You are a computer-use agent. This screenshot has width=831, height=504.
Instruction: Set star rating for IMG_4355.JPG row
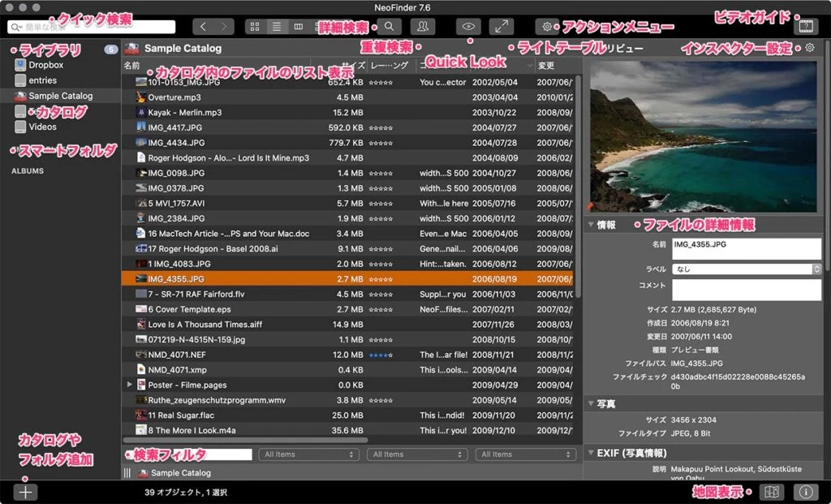[381, 279]
